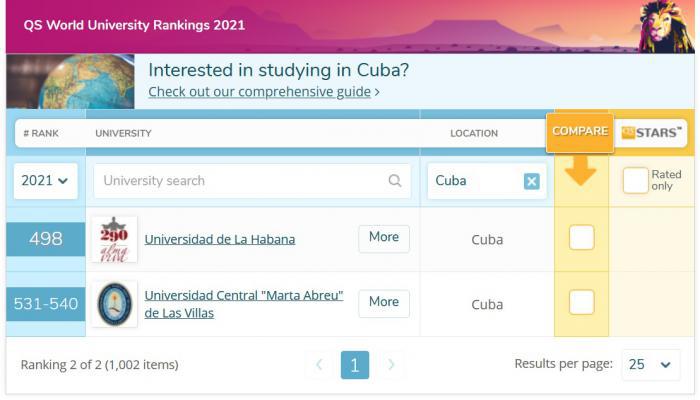The image size is (700, 400).
Task: Click More button for Universidad de La Habana
Action: [x=384, y=238]
